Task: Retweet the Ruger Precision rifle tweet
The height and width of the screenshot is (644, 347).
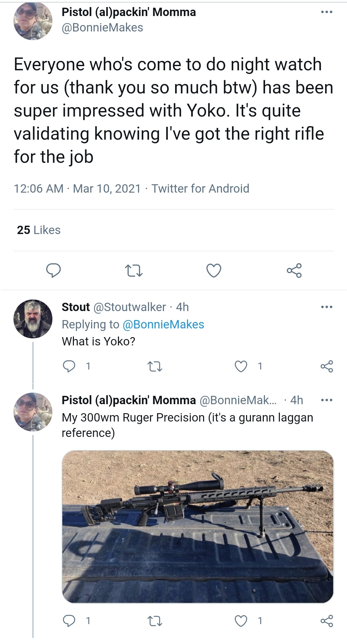Action: click(x=155, y=621)
